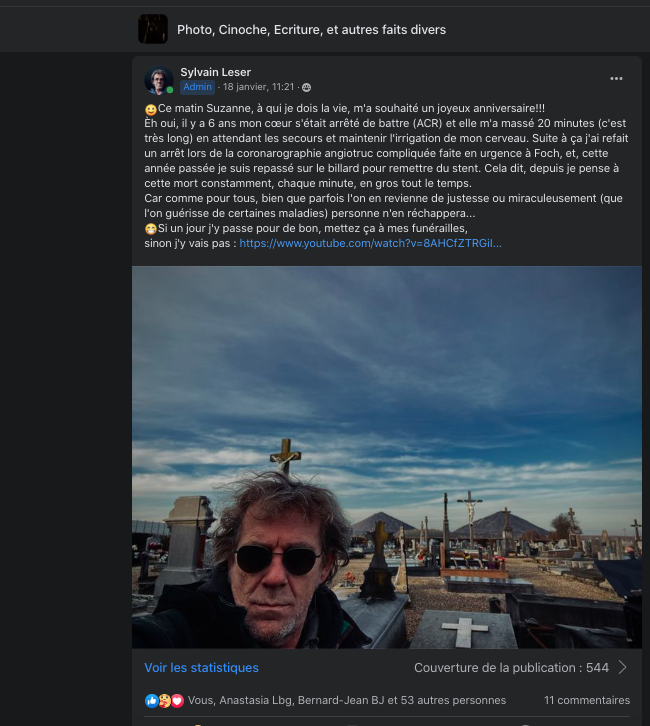
Task: Open the cemetery selfie photo
Action: tap(387, 457)
